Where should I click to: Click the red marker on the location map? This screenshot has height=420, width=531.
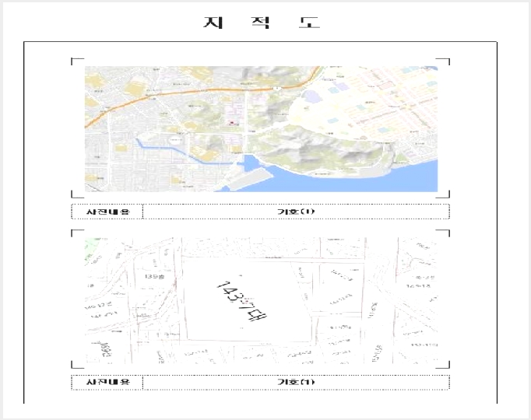click(232, 122)
